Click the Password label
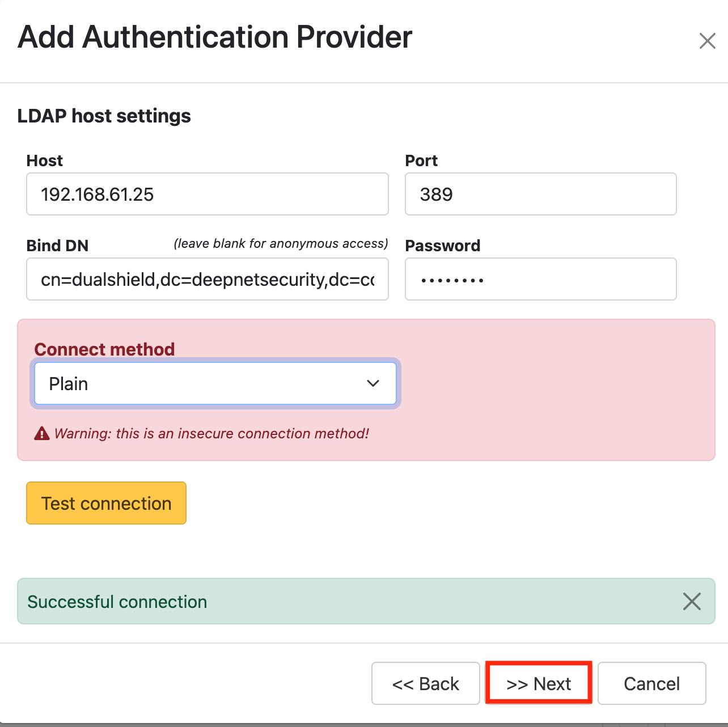The height and width of the screenshot is (727, 728). tap(442, 246)
